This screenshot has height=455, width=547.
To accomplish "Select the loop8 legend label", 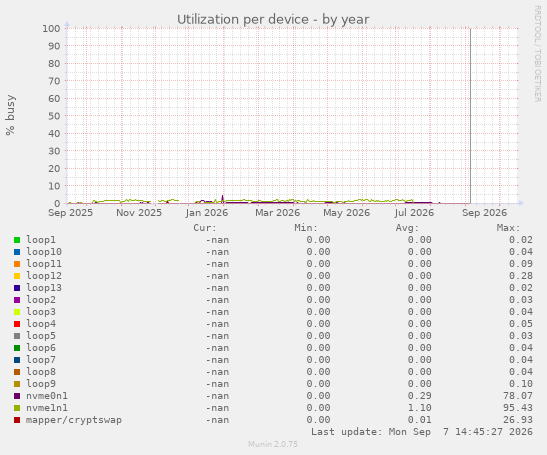I will [41, 372].
